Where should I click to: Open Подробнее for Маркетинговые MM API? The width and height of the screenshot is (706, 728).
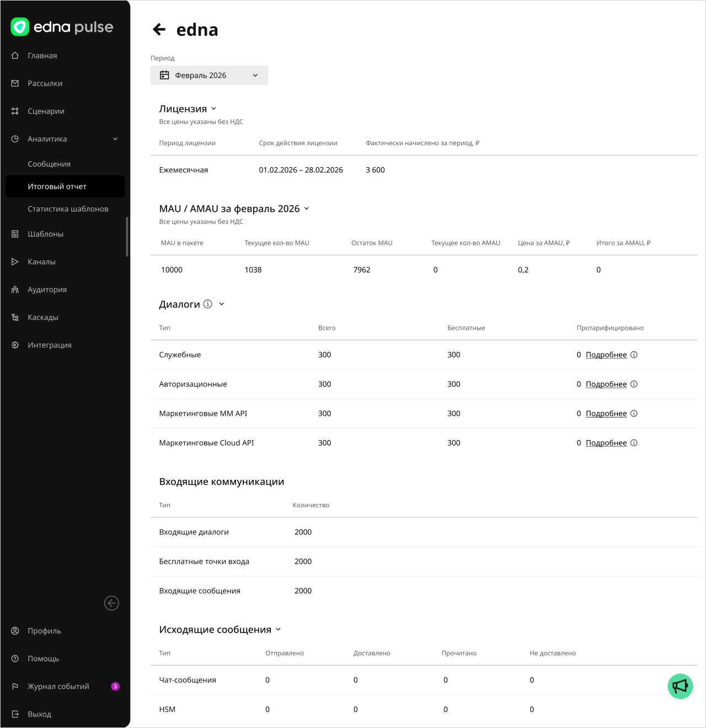click(x=606, y=414)
